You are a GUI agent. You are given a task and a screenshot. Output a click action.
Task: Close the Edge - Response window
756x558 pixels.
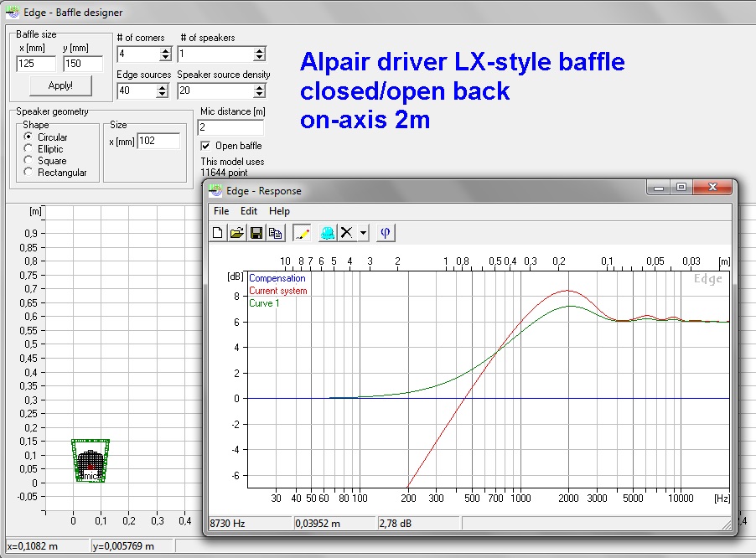tap(712, 188)
